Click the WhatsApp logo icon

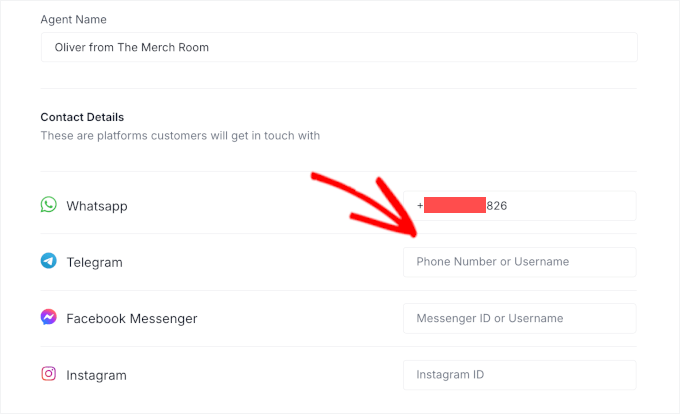[48, 205]
